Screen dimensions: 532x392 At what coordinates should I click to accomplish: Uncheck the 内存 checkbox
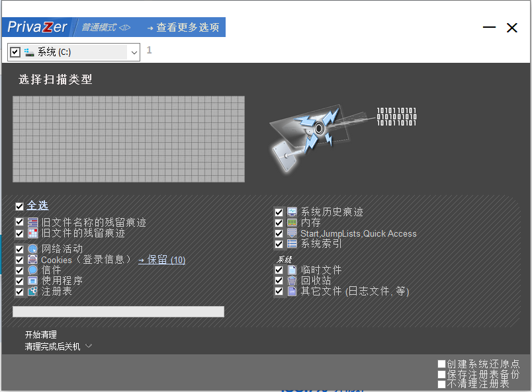(279, 223)
